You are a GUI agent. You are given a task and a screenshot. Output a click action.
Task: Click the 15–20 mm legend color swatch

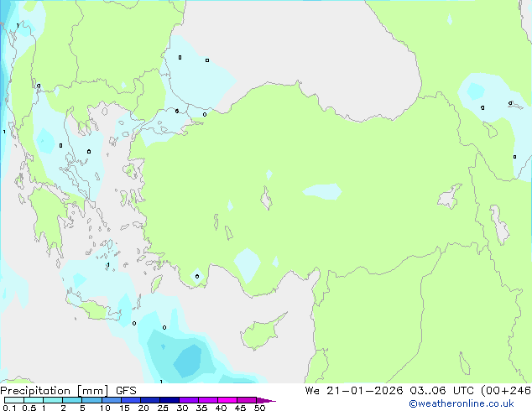[130, 400]
